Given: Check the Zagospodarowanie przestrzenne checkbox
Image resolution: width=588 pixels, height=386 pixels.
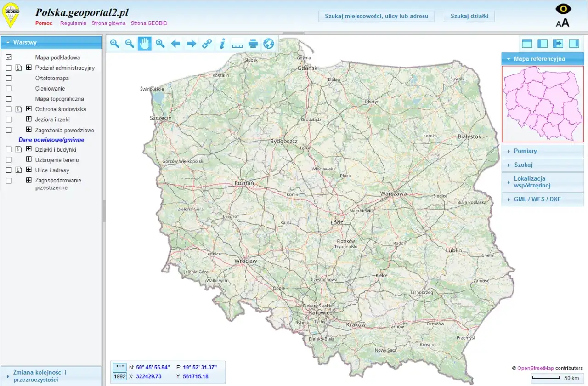Looking at the screenshot, I should pos(9,181).
